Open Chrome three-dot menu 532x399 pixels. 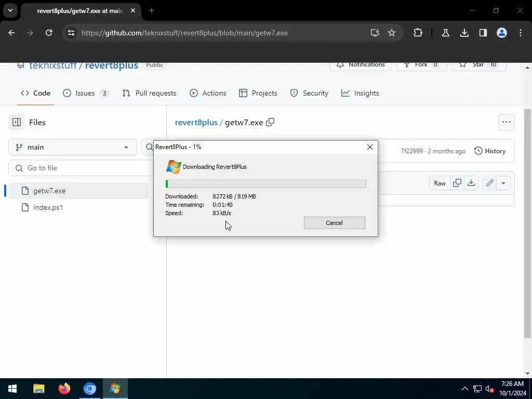tap(521, 33)
